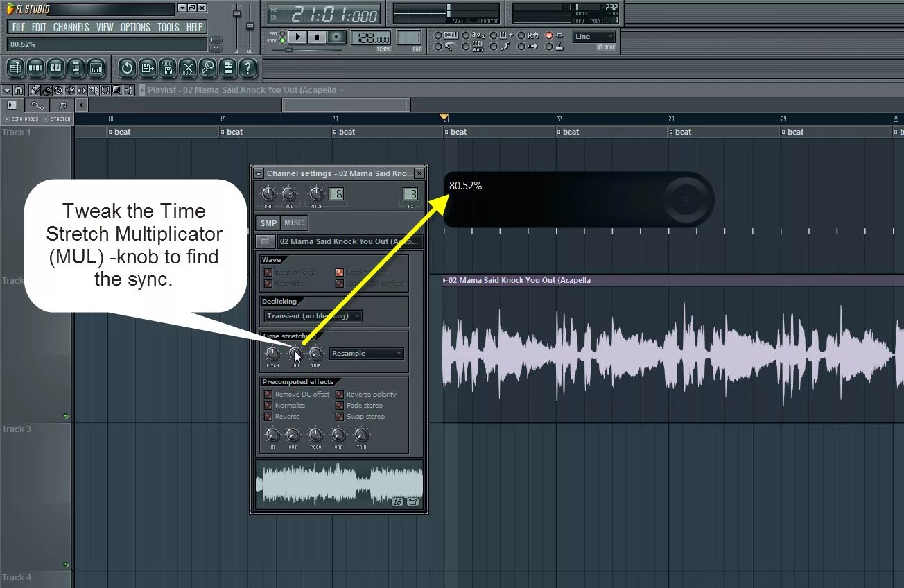Open the Mixer shortcut icon
The image size is (904, 588).
pos(96,68)
